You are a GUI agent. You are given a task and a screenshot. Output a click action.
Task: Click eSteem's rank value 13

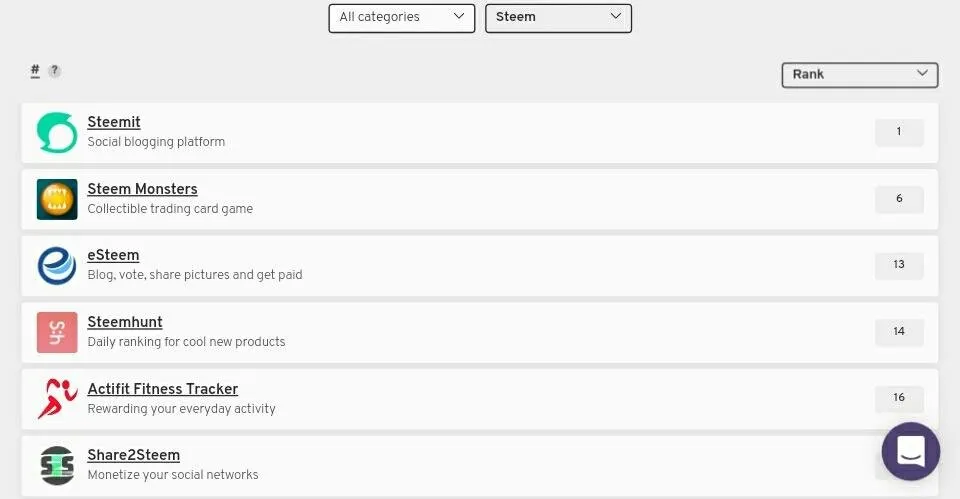point(899,265)
